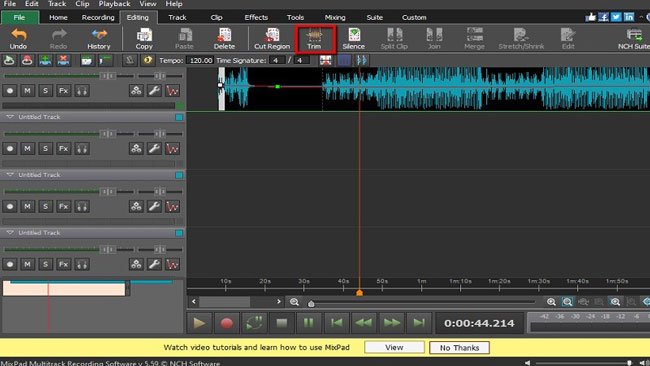This screenshot has width=650, height=366.
Task: Toggle the Loop transport button
Action: 254,323
